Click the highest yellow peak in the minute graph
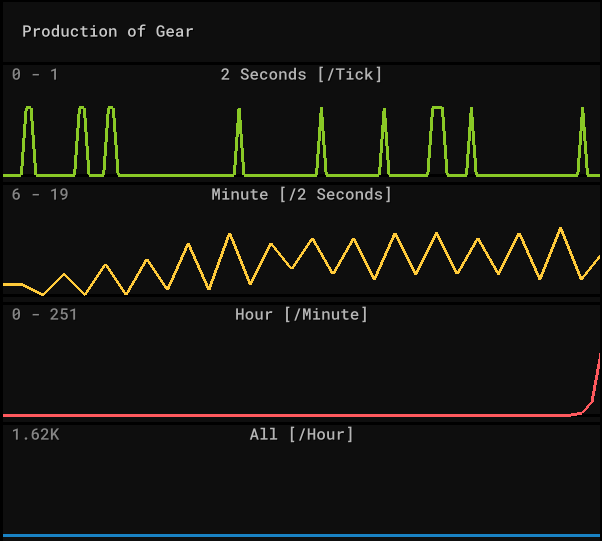Image resolution: width=602 pixels, height=541 pixels. (561, 229)
